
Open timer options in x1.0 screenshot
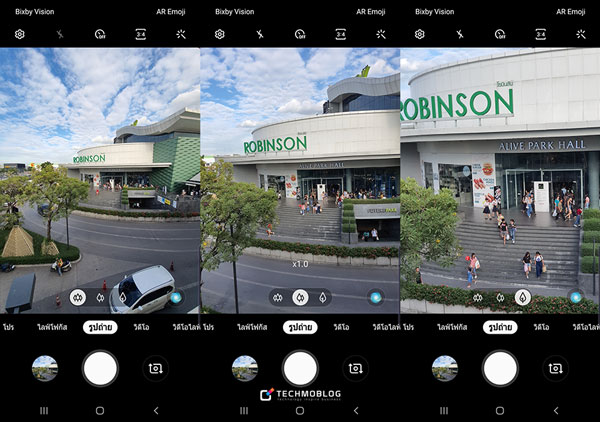[x=300, y=34]
